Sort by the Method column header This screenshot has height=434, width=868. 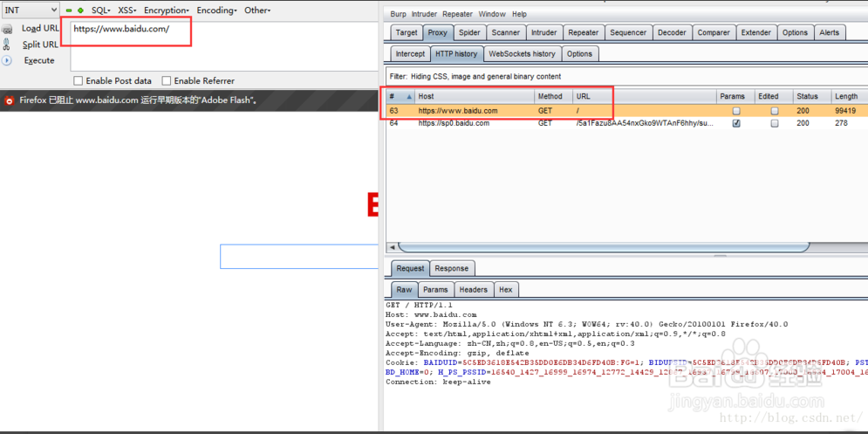pyautogui.click(x=554, y=96)
